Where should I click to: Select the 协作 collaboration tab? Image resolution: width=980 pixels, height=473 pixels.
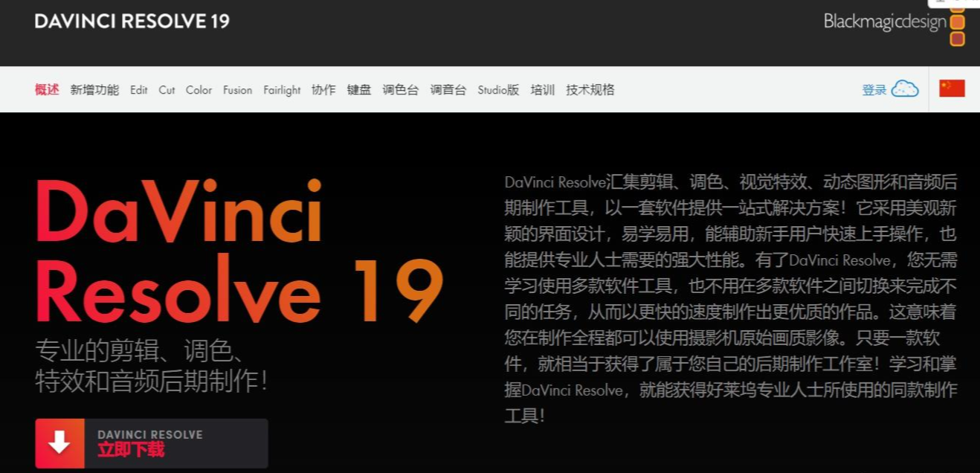coord(323,90)
